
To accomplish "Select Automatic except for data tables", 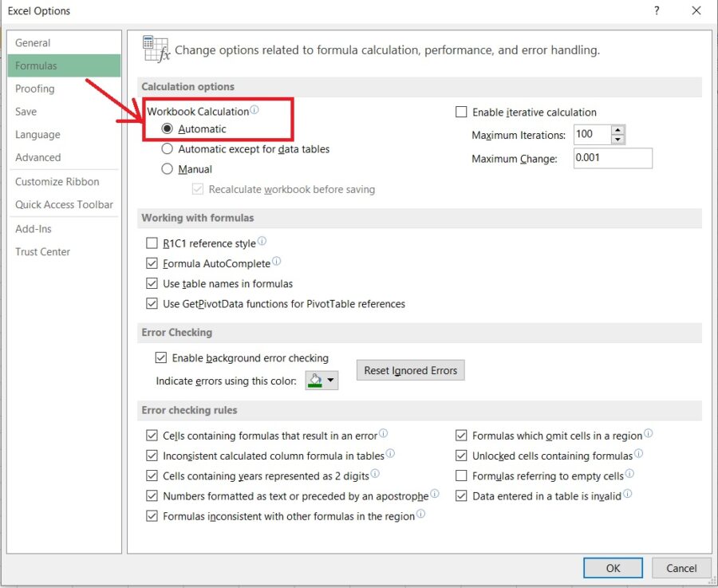I will click(168, 149).
